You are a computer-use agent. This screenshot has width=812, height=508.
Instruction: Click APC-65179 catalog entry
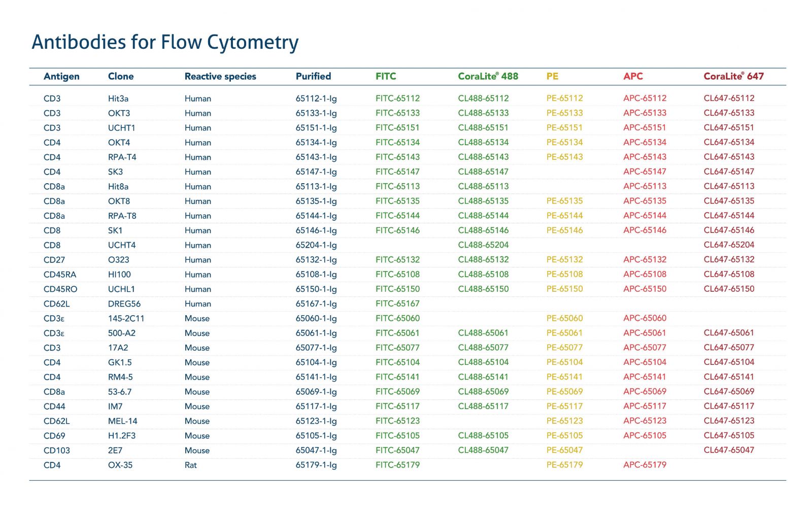pyautogui.click(x=645, y=465)
